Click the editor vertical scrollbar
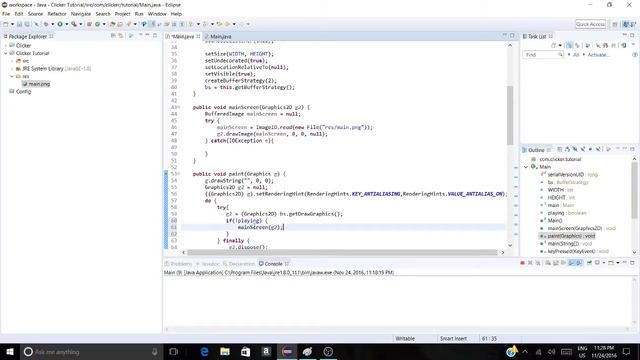640x360 pixels. (x=510, y=115)
